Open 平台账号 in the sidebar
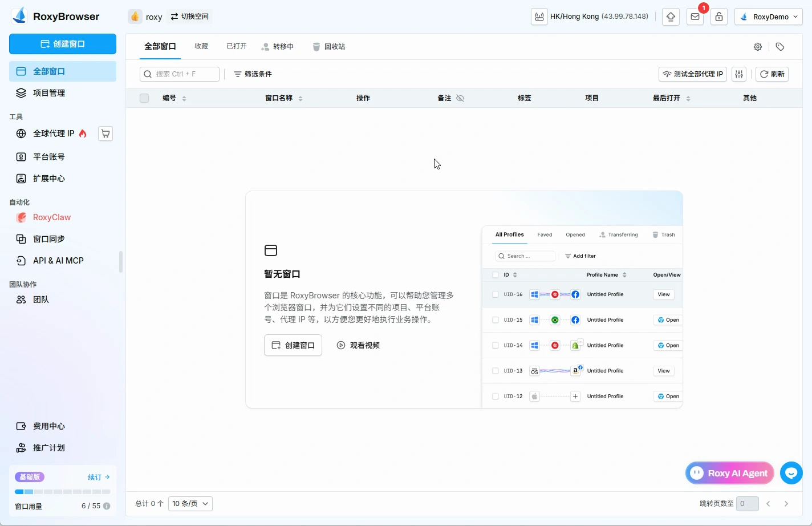This screenshot has height=526, width=812. pyautogui.click(x=63, y=157)
